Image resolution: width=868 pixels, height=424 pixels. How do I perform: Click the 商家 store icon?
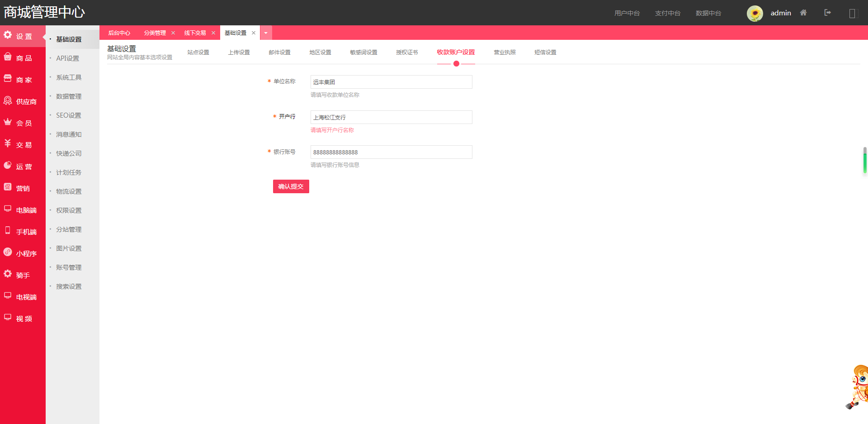(8, 78)
